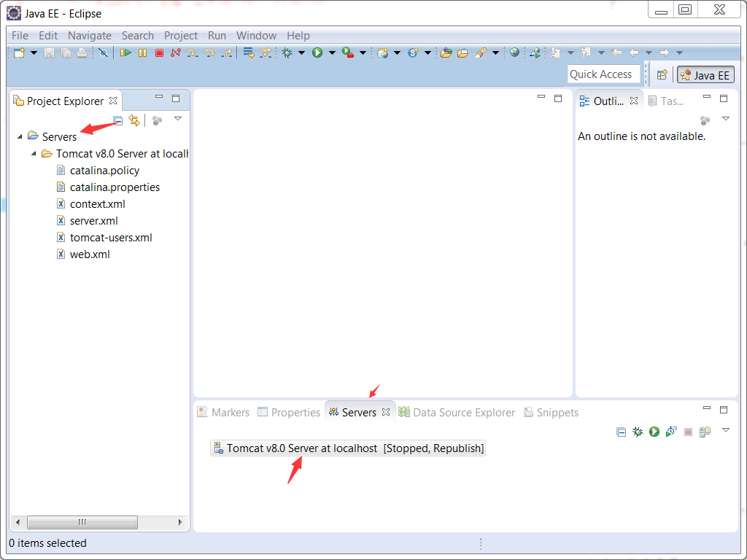Click the Project Explorer horizontal scrollbar thumb
Image resolution: width=747 pixels, height=560 pixels.
click(x=82, y=522)
